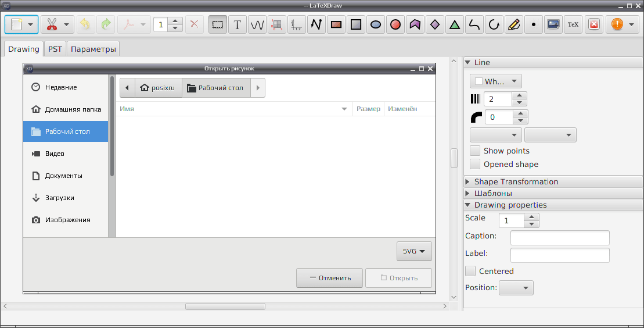Click the Caption input field
Image resolution: width=644 pixels, height=328 pixels.
pyautogui.click(x=560, y=237)
